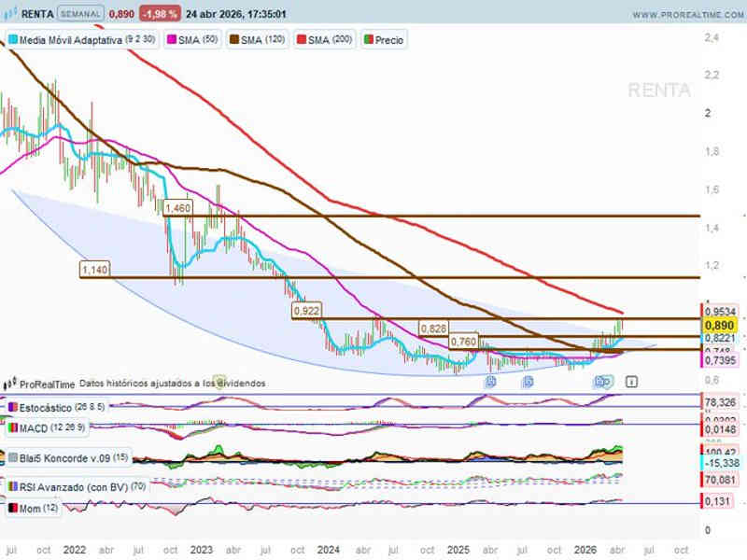
Task: Open the SEMANAL timeframe selector
Action: [x=79, y=15]
